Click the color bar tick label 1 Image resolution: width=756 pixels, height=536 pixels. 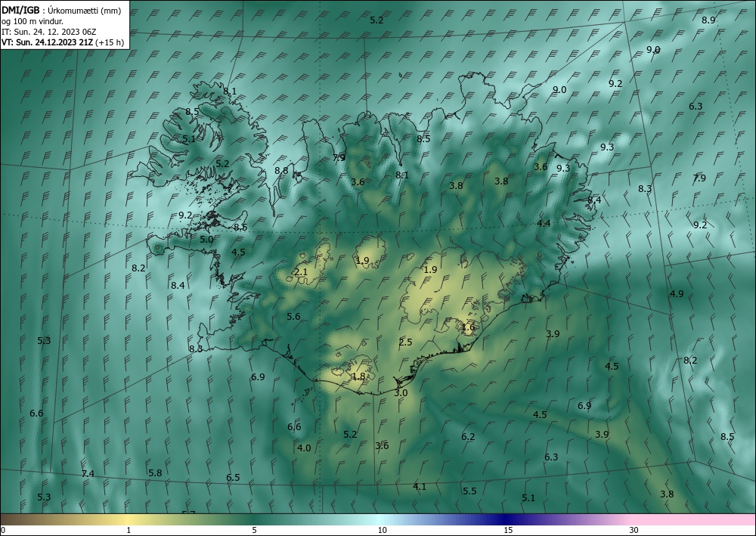click(x=129, y=530)
